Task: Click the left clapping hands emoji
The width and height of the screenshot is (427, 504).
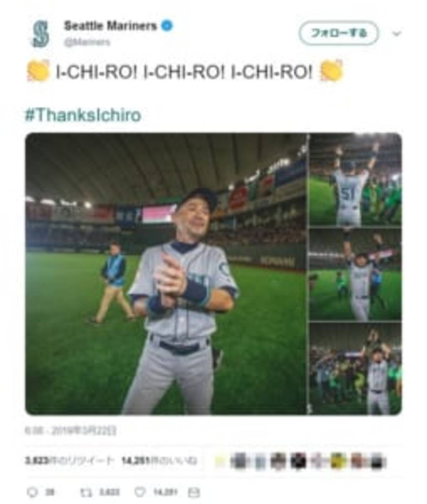Action: 38,71
